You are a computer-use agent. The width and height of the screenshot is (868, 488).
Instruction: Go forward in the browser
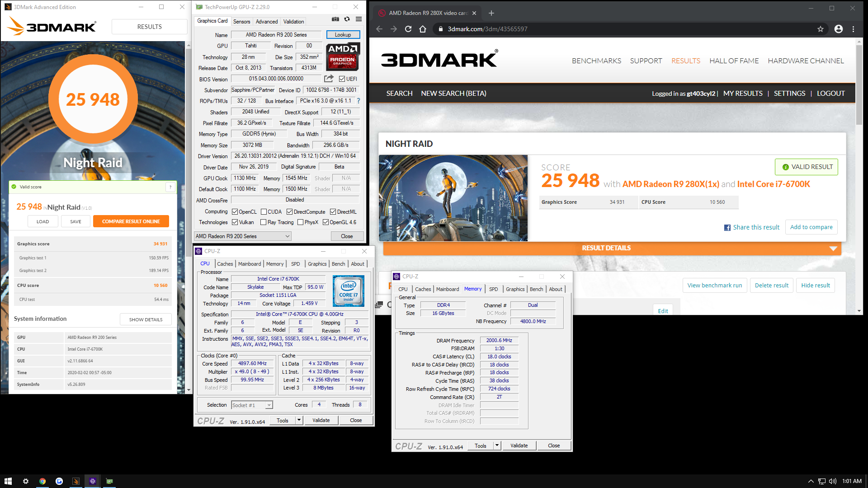coord(394,29)
